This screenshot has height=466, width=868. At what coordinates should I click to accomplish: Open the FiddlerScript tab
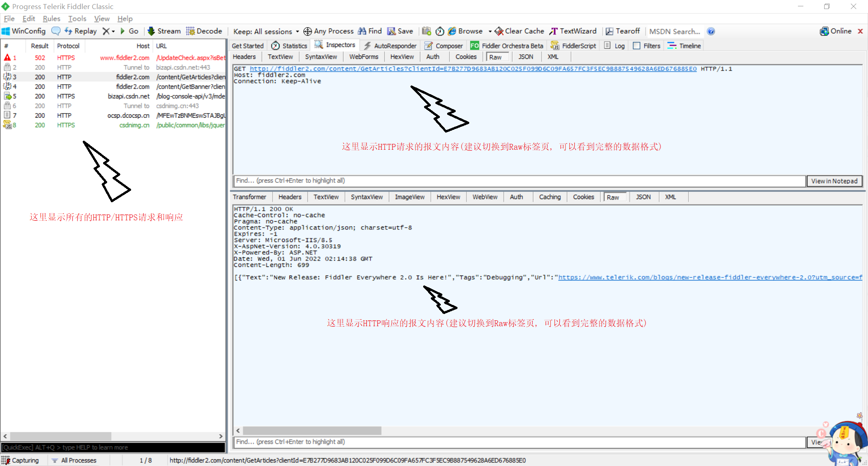tap(573, 46)
